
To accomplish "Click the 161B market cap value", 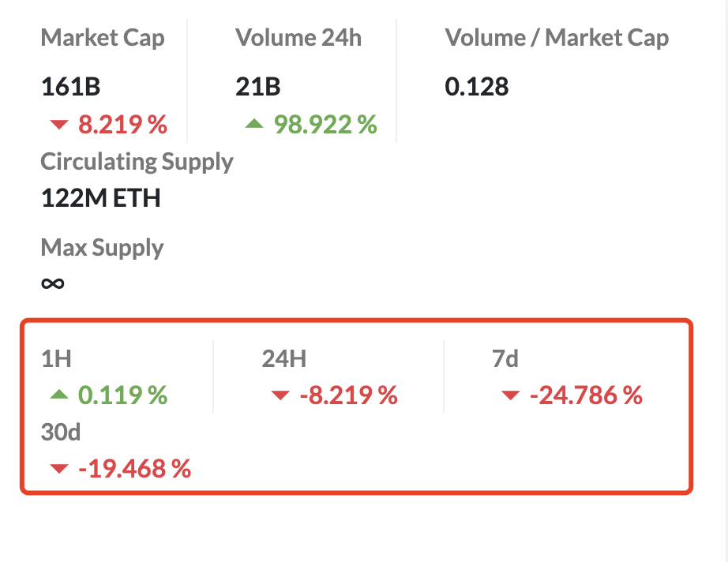I will click(70, 87).
